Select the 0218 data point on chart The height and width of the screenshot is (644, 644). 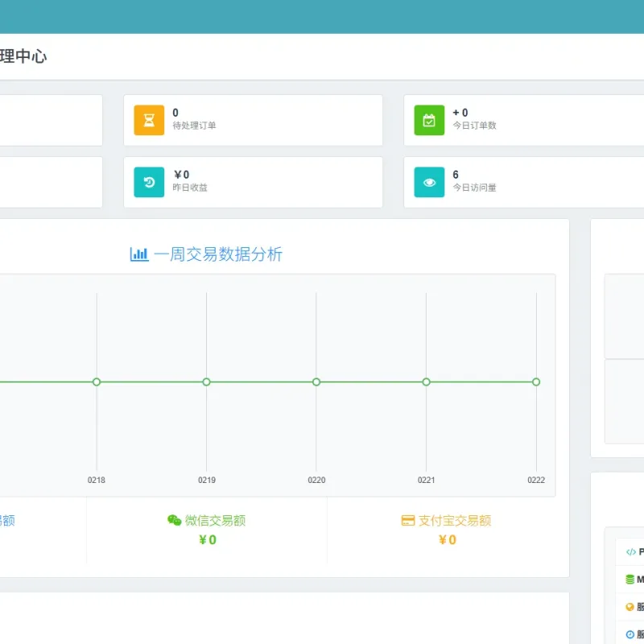(97, 382)
